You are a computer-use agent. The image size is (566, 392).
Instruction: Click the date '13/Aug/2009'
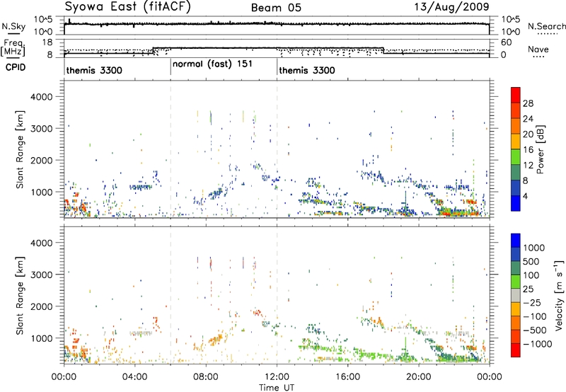pyautogui.click(x=451, y=7)
